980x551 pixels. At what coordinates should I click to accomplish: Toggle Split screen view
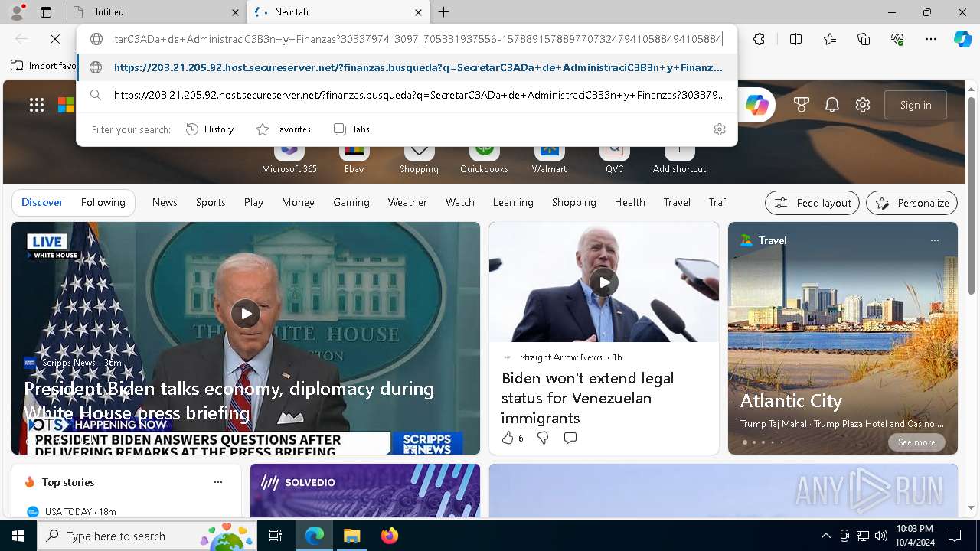[795, 39]
